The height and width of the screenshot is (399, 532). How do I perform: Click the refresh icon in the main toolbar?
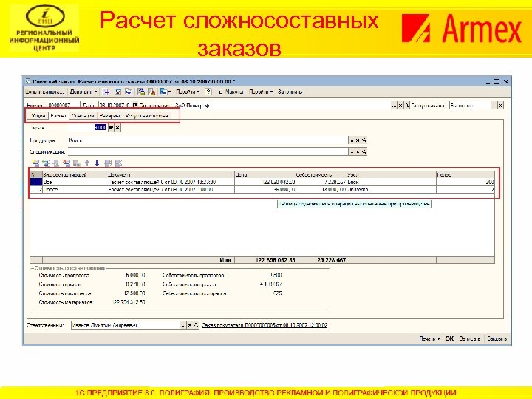point(117,92)
